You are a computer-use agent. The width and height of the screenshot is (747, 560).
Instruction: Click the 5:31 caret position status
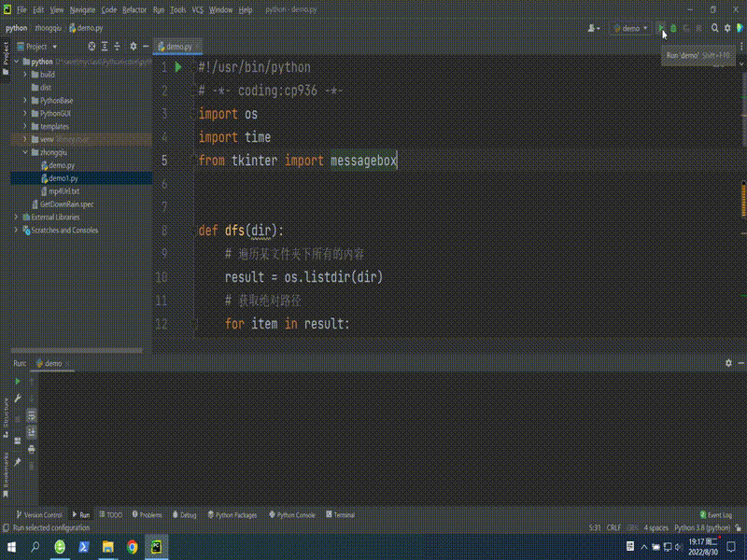coord(595,527)
